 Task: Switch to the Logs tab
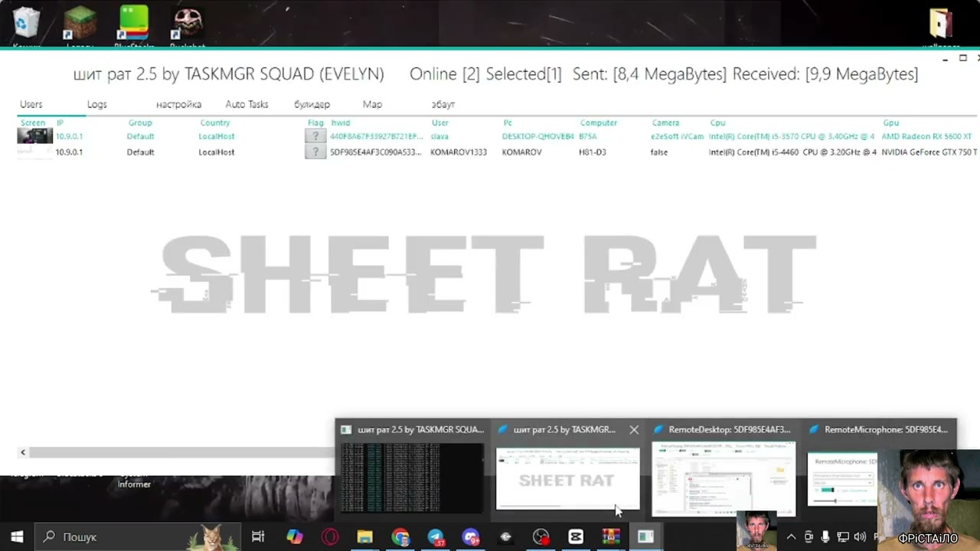point(97,104)
